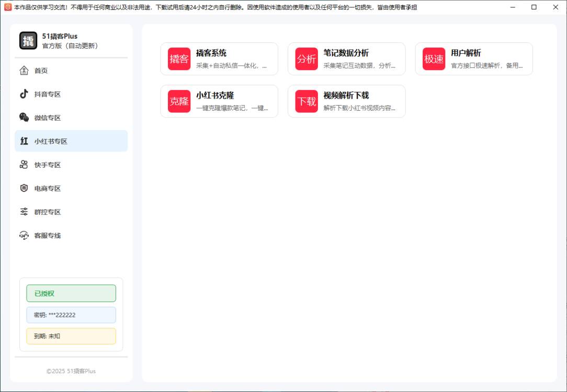Open the 首页 menu item
This screenshot has height=392, width=567.
coord(40,70)
